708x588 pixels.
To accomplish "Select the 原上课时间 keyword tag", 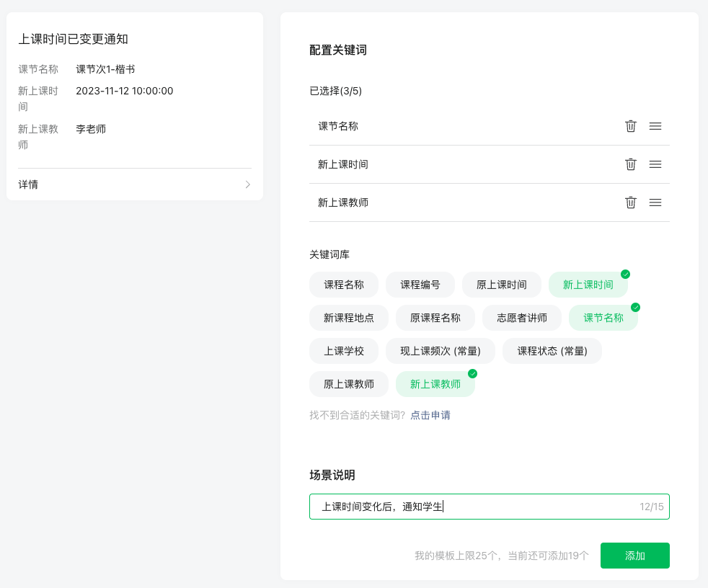I will point(501,285).
